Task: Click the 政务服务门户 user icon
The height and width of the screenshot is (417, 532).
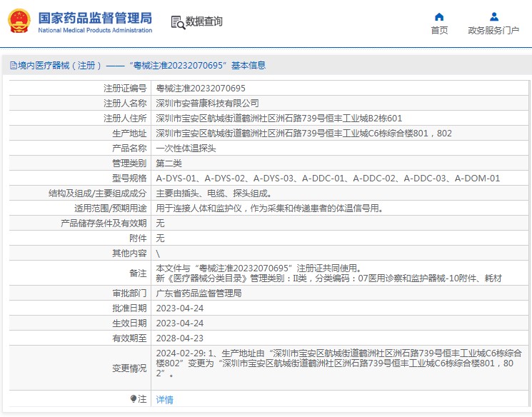Action: click(x=494, y=16)
